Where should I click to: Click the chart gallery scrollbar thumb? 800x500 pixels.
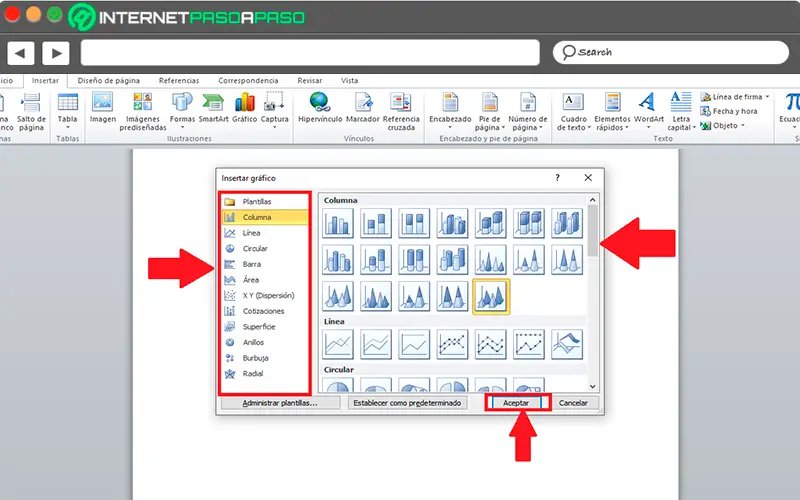point(592,231)
